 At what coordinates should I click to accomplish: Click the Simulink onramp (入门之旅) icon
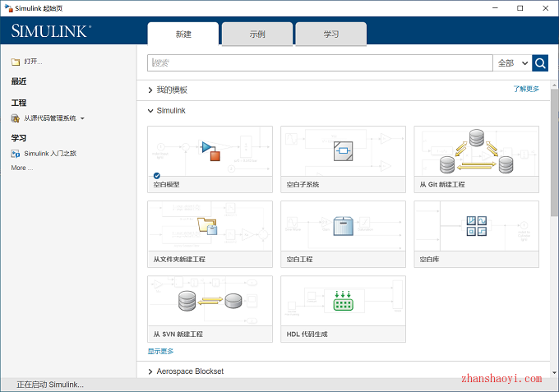(16, 154)
